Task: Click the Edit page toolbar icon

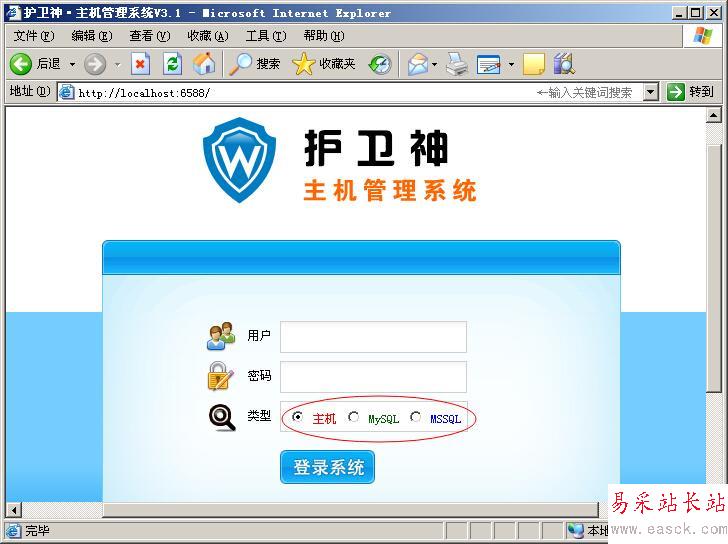Action: [x=489, y=64]
